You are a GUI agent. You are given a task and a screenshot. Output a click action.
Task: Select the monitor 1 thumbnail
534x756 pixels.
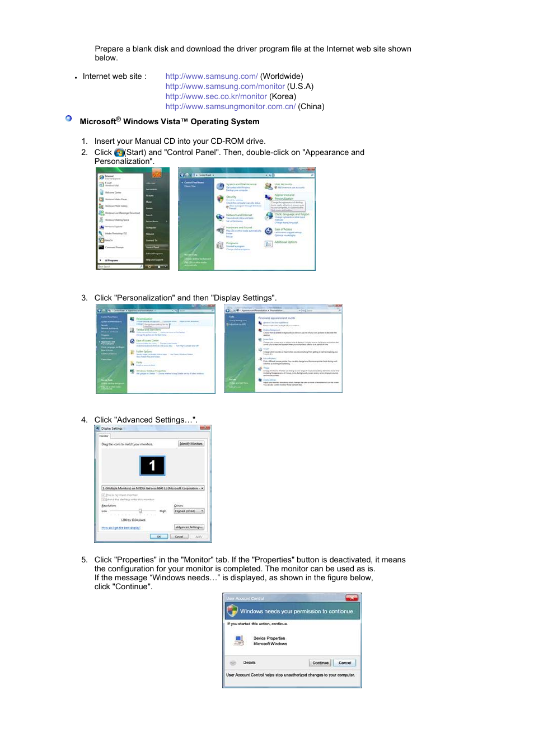[152, 466]
